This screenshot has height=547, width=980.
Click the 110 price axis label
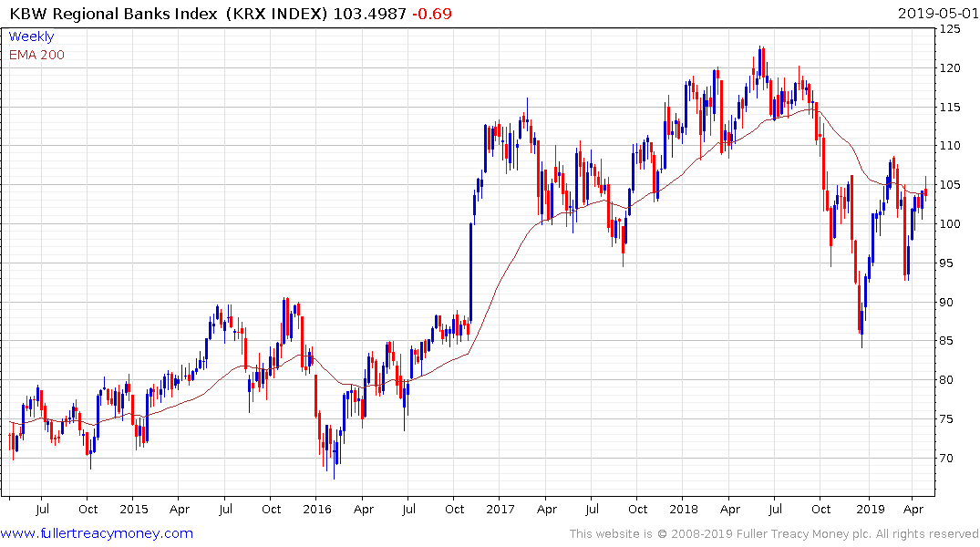point(950,146)
